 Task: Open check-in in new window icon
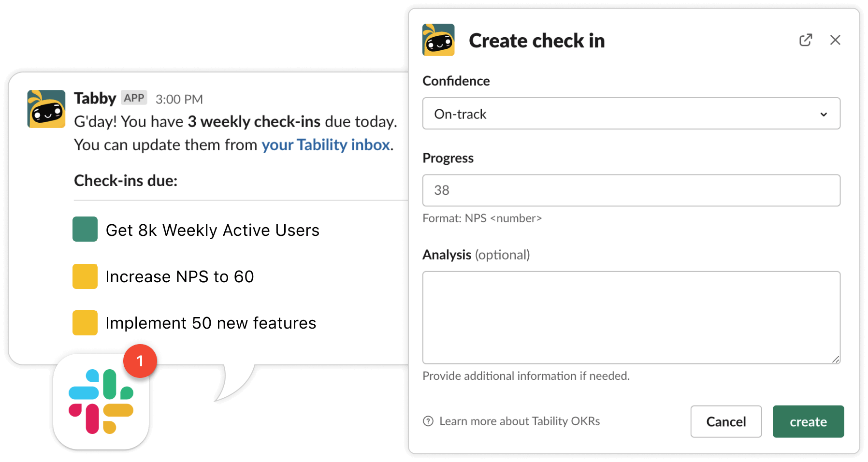pyautogui.click(x=806, y=40)
